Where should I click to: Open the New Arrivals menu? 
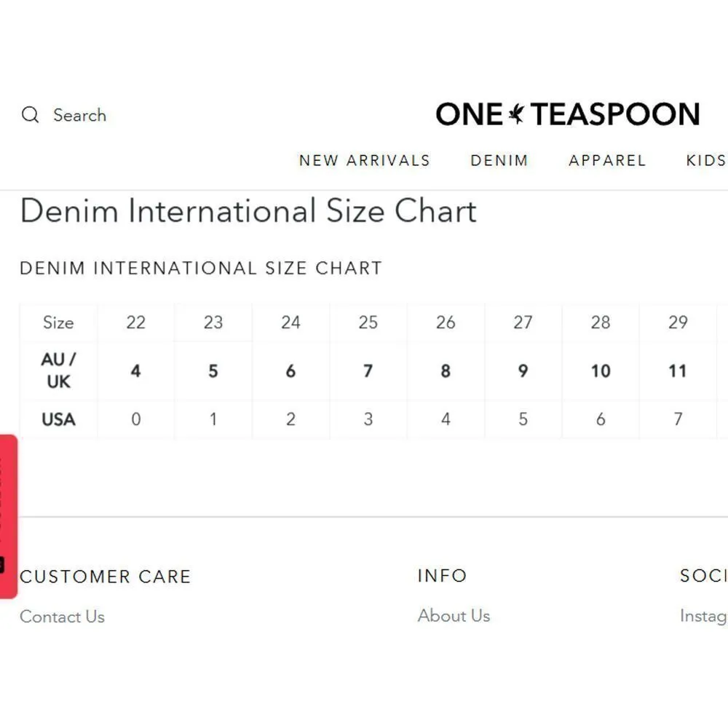(364, 160)
